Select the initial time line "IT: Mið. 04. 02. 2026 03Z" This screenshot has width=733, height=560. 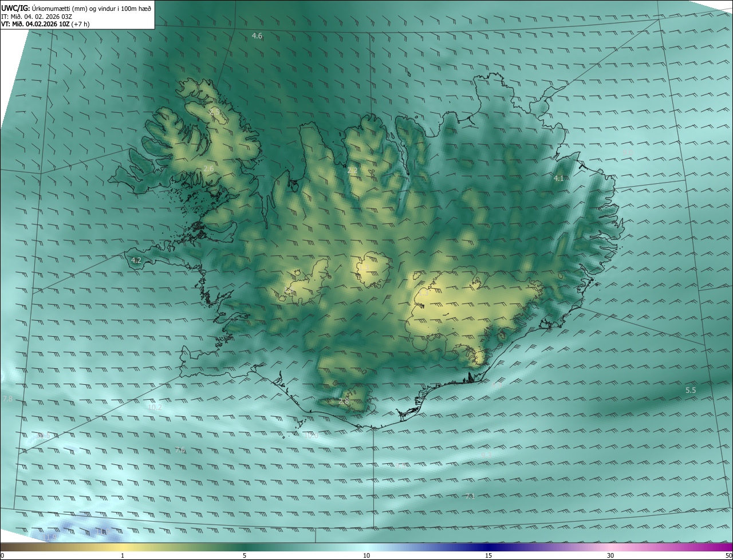pyautogui.click(x=37, y=17)
